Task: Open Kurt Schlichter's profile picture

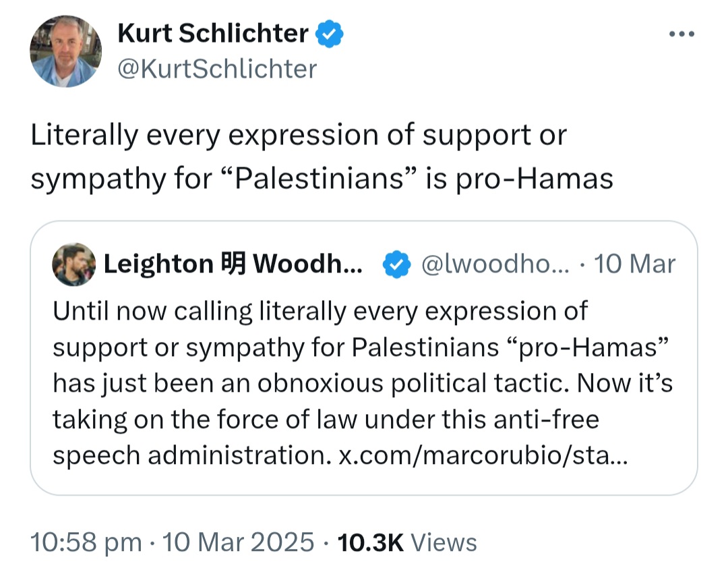Action: point(65,51)
